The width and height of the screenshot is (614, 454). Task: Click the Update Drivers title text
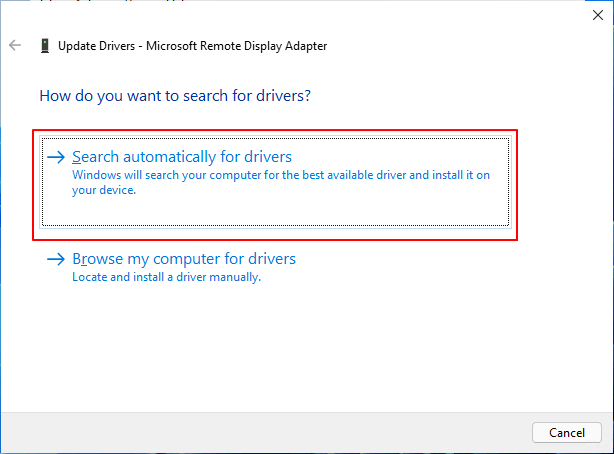pos(98,46)
